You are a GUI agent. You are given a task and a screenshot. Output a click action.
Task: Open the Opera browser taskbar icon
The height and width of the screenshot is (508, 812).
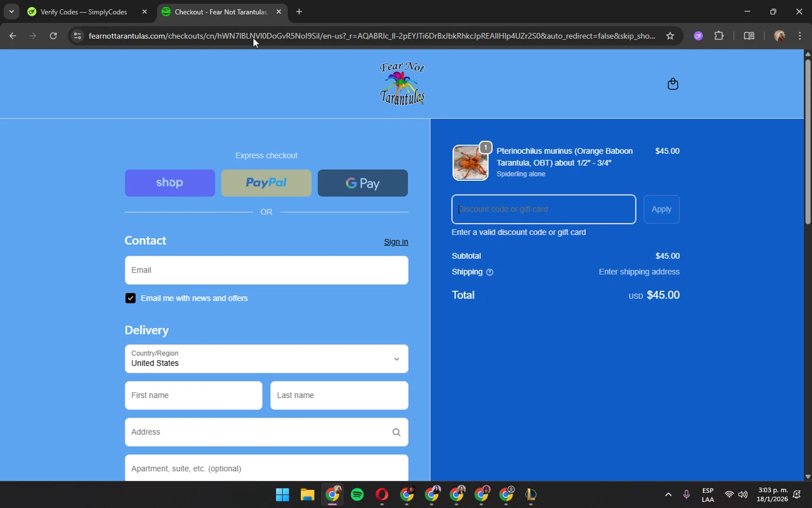382,494
